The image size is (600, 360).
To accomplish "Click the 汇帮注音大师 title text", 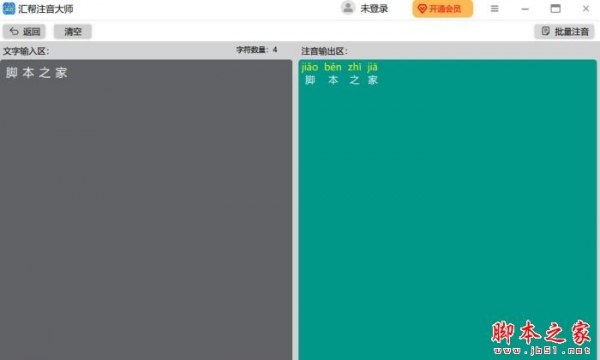I will pyautogui.click(x=46, y=9).
